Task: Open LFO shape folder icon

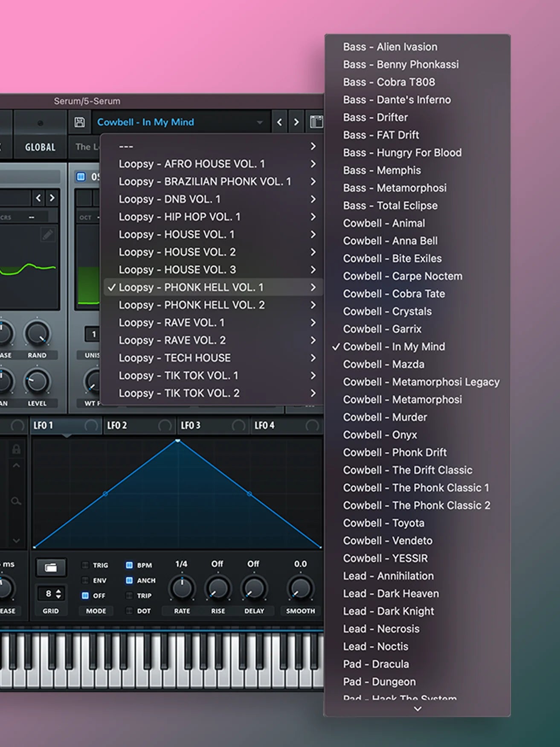Action: click(51, 568)
